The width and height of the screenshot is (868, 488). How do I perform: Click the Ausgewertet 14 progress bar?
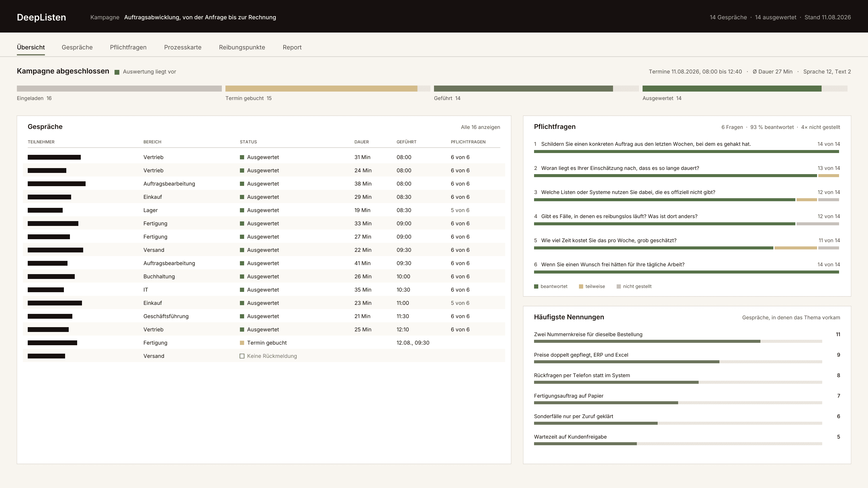coord(745,89)
